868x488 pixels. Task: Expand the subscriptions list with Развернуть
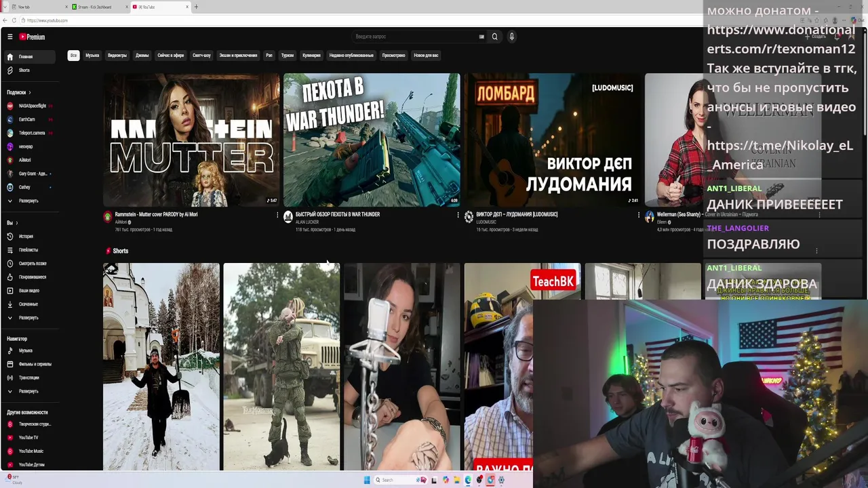(x=29, y=201)
